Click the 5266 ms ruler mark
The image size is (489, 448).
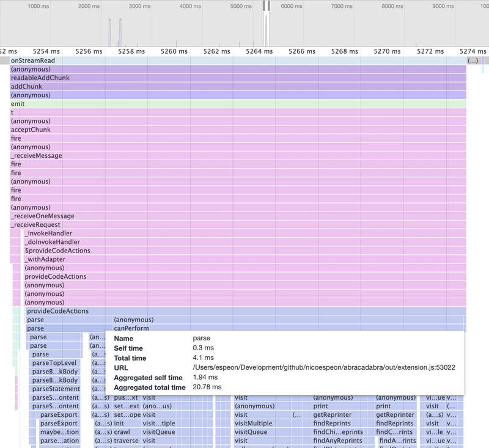pos(302,51)
